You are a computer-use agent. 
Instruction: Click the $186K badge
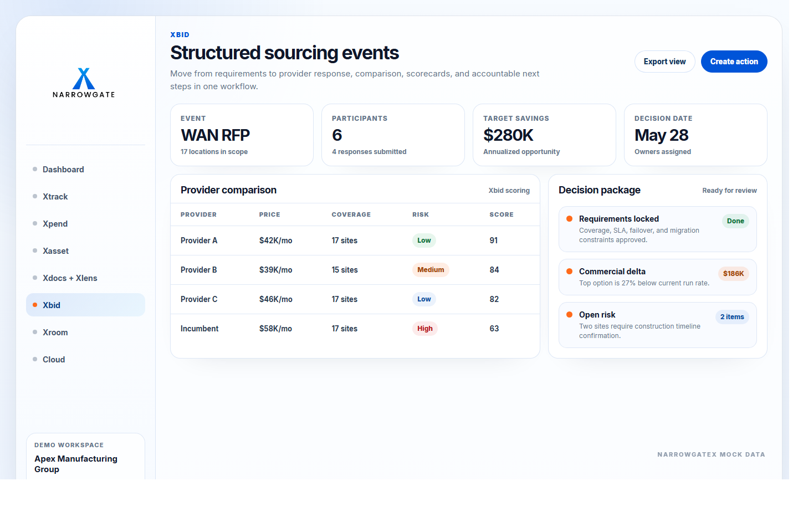click(x=733, y=274)
